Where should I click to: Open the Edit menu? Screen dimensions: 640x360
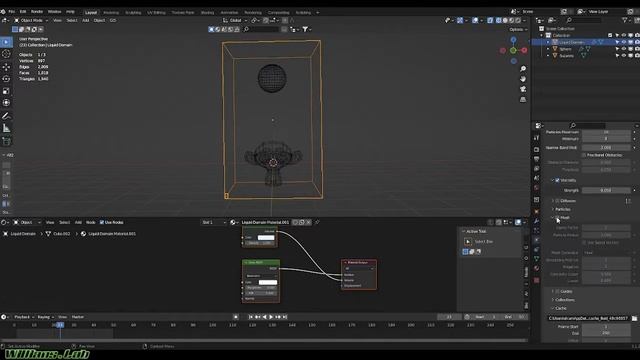(x=23, y=12)
